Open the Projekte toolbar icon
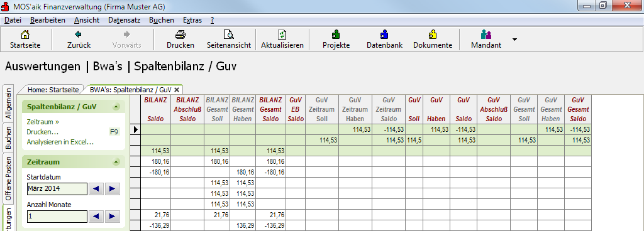Screen dimensions: 644x231 coord(336,35)
